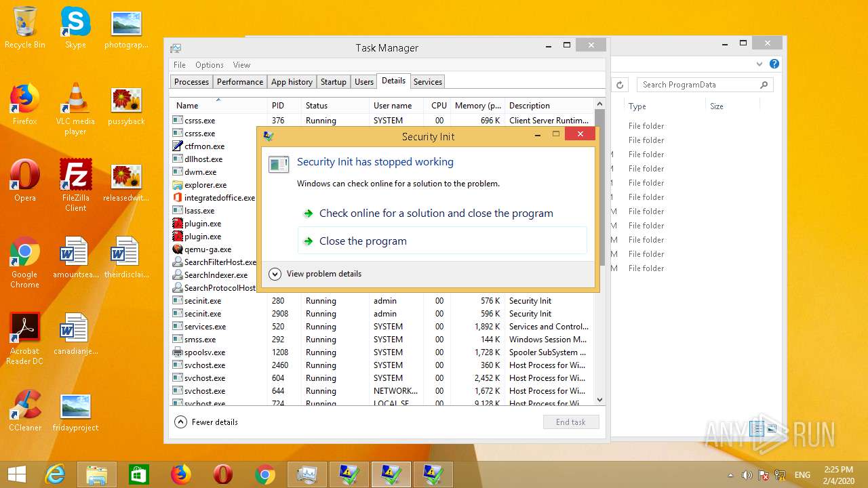Image resolution: width=868 pixels, height=488 pixels.
Task: Expand View problem details
Action: [x=315, y=274]
